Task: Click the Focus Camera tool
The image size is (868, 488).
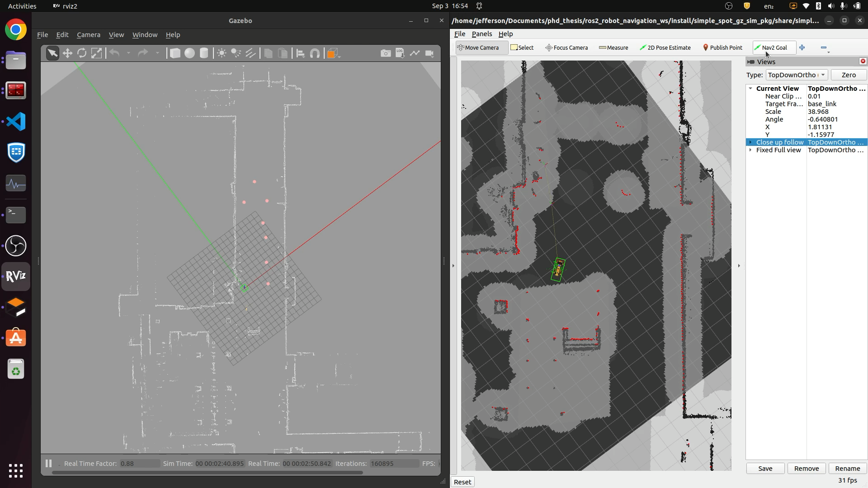Action: pyautogui.click(x=566, y=47)
